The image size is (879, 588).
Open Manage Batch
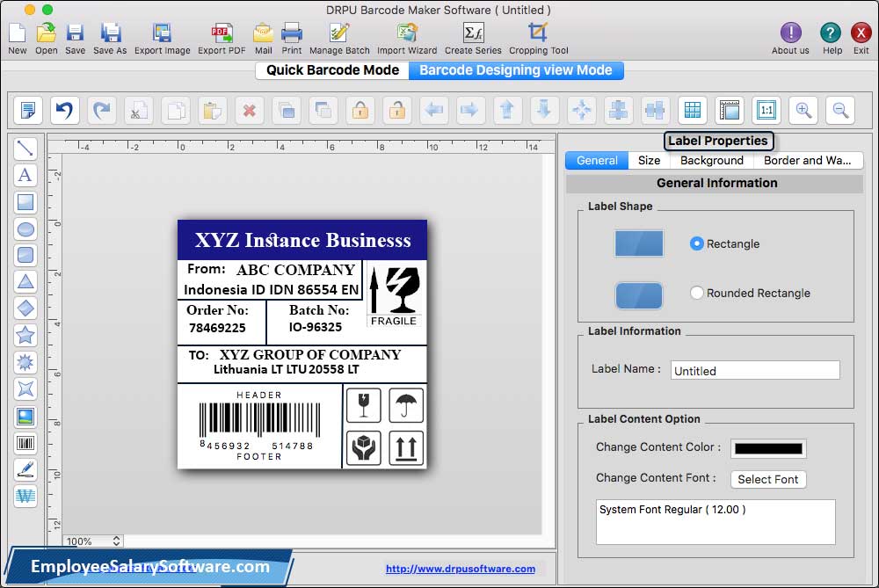[339, 38]
